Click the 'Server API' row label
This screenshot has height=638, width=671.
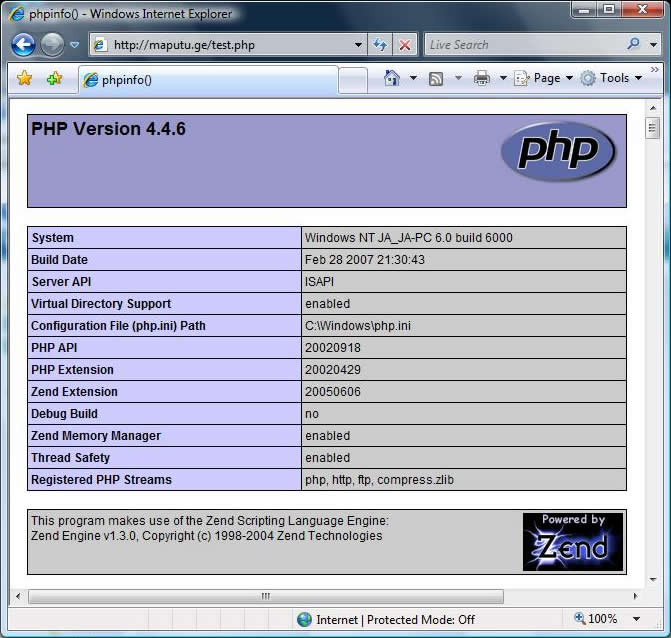[61, 282]
